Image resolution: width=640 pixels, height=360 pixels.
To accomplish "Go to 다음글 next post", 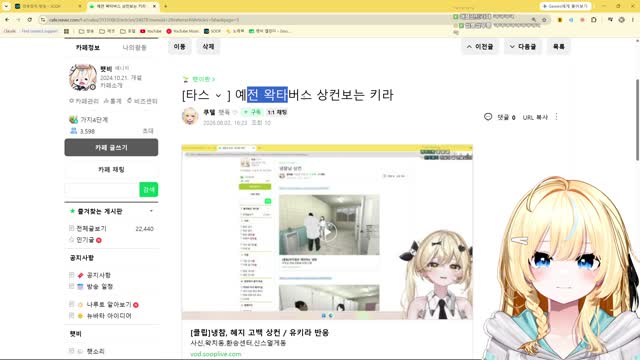I will click(523, 47).
